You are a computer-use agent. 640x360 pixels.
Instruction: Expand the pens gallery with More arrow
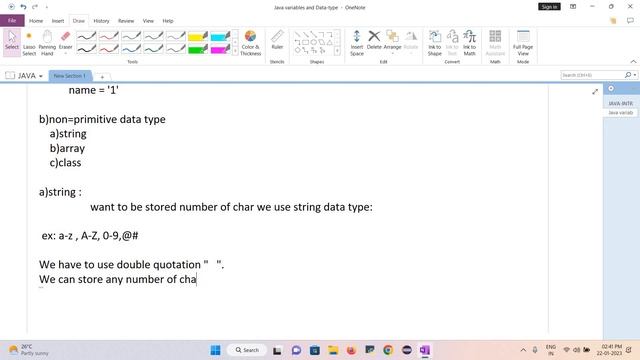[235, 51]
